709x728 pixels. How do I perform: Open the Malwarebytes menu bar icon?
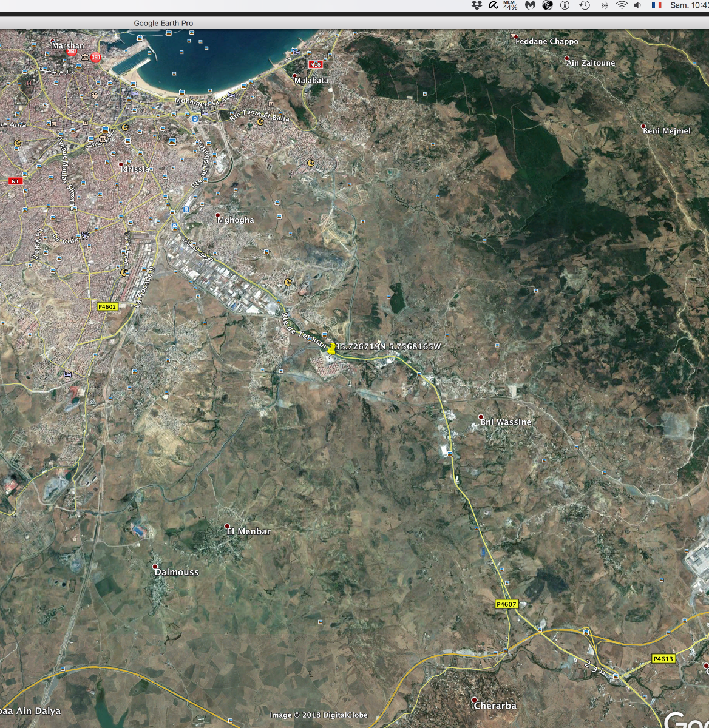530,5
